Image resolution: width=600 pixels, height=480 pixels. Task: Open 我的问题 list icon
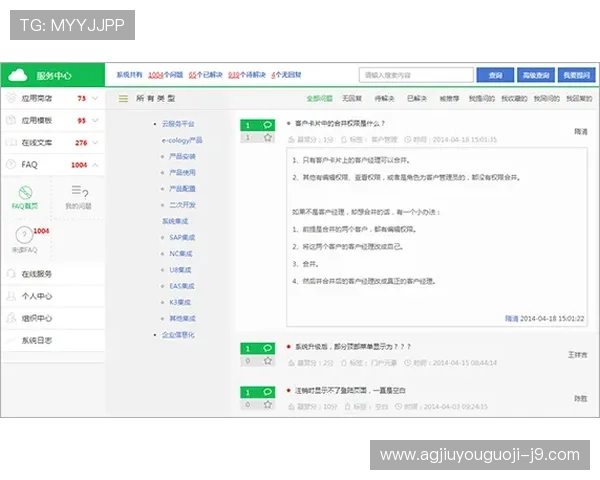(80, 191)
